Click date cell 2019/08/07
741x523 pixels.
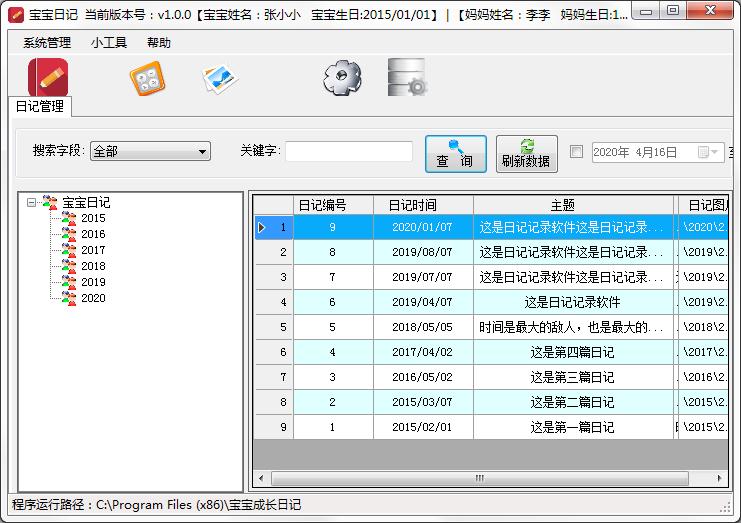point(423,252)
